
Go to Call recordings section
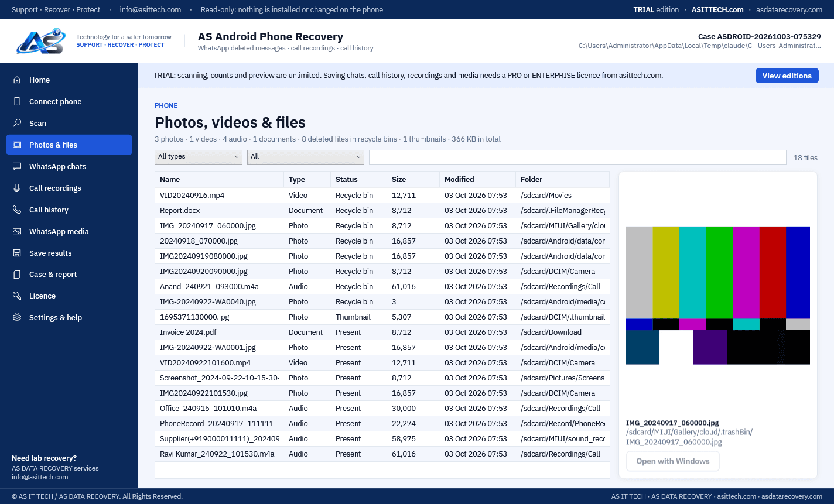click(69, 188)
